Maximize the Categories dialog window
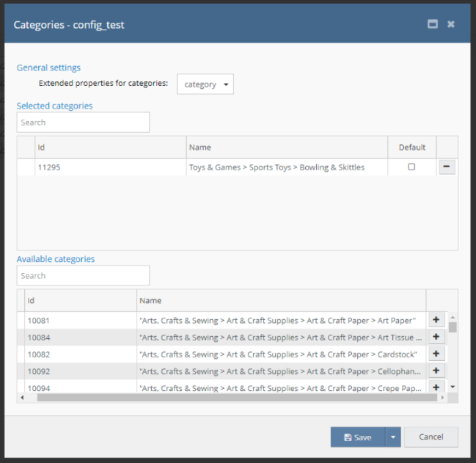Viewport: 476px width, 463px height. pos(433,24)
